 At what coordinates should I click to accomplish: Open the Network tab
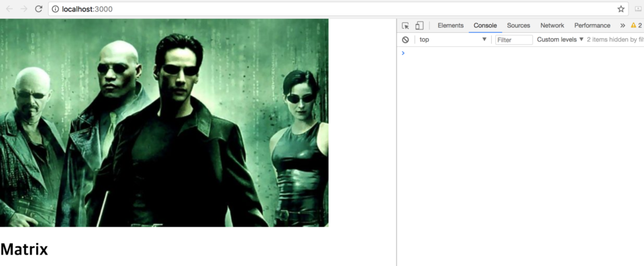tap(552, 25)
